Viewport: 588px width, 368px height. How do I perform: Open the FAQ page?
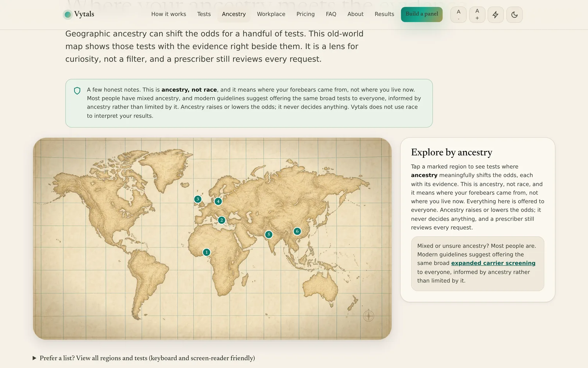331,14
